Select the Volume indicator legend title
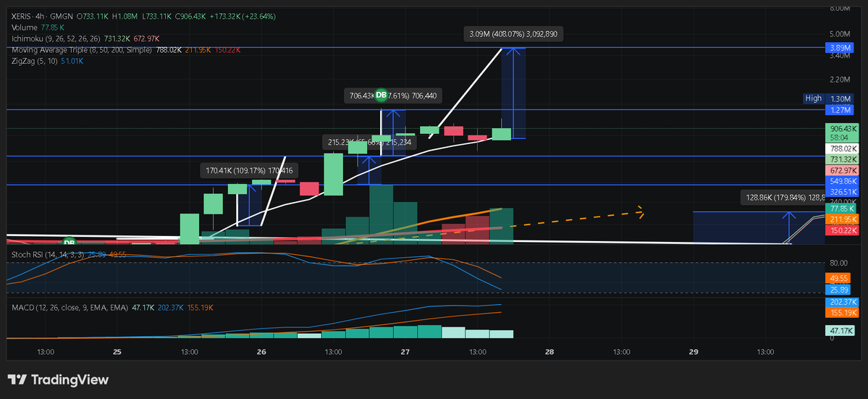Screen dimensions: 868x399 coord(25,27)
